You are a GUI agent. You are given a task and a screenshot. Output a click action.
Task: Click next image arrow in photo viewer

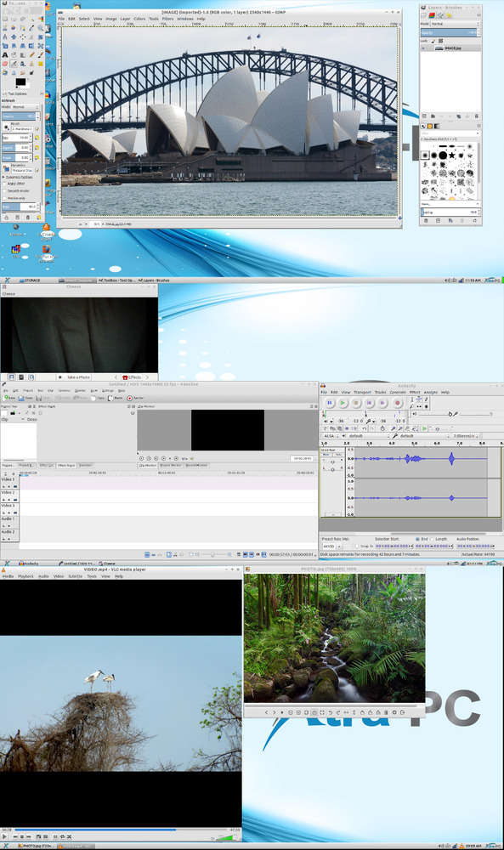click(274, 712)
